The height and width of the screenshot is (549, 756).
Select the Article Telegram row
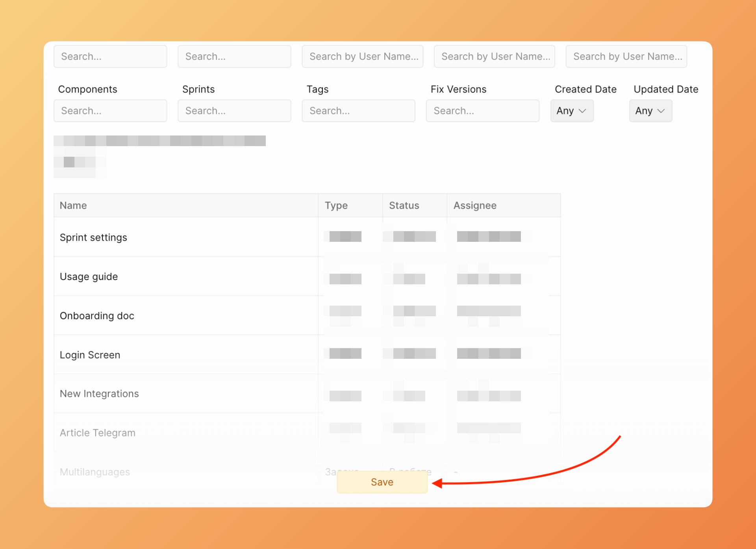(x=98, y=433)
